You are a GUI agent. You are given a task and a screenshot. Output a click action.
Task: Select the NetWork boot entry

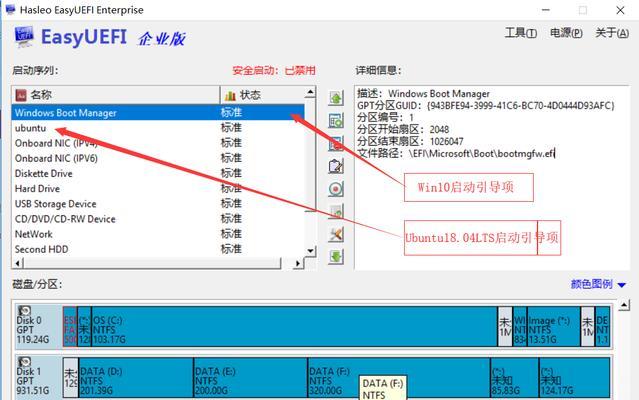(158, 234)
